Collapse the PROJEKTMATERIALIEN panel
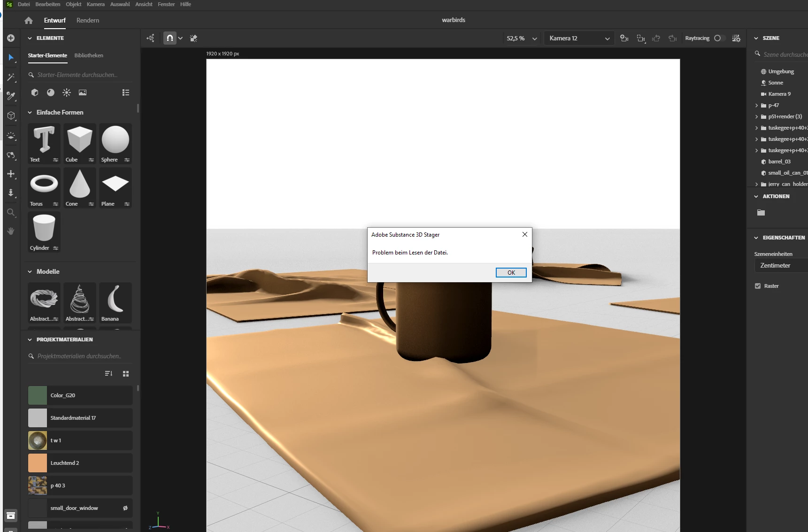The height and width of the screenshot is (532, 808). click(x=30, y=339)
